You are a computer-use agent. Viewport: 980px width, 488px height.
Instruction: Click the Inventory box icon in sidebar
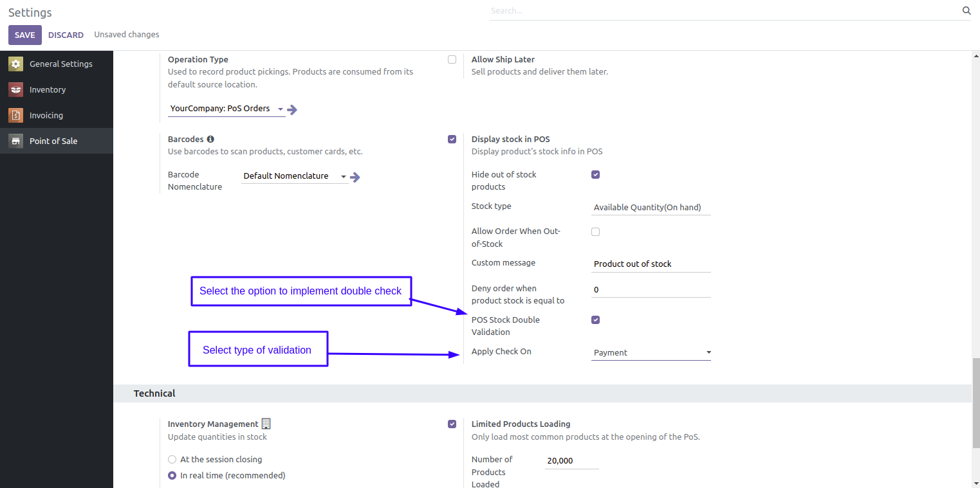[15, 89]
